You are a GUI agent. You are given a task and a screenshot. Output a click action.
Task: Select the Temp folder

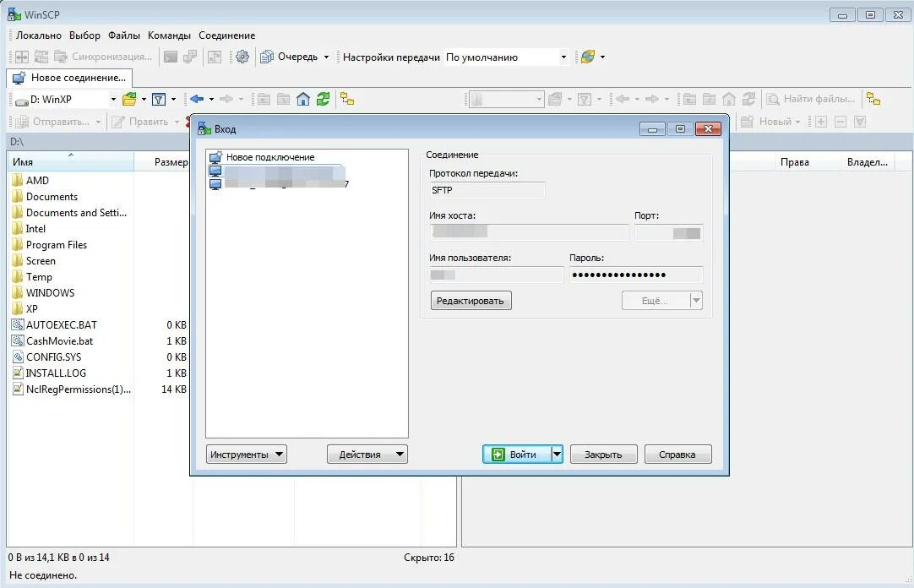[x=32, y=277]
